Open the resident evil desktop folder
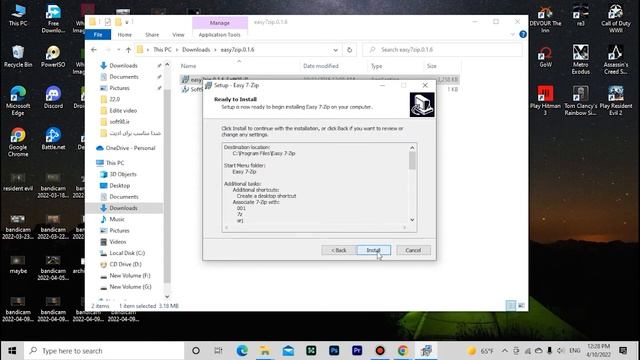640x360 pixels. pyautogui.click(x=18, y=182)
